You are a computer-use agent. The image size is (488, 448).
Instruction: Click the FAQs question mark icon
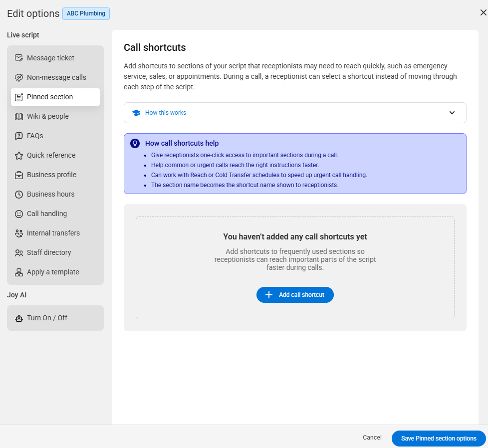coord(18,136)
